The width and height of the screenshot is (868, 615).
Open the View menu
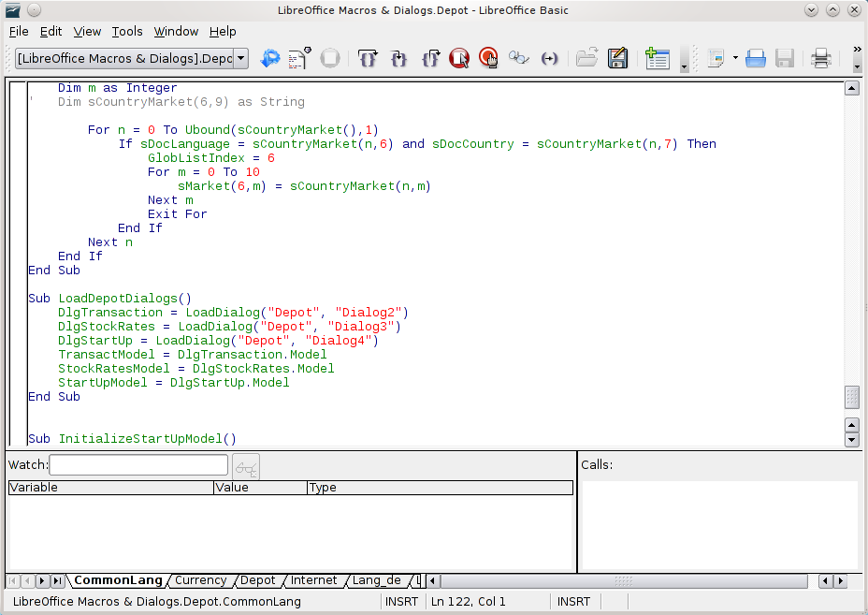coord(88,32)
